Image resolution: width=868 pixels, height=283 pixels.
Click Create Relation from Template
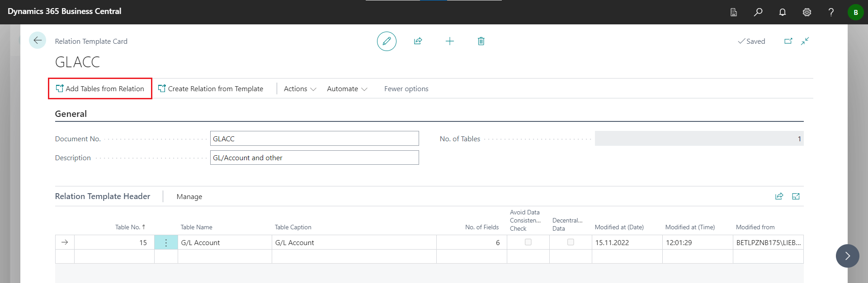click(211, 88)
